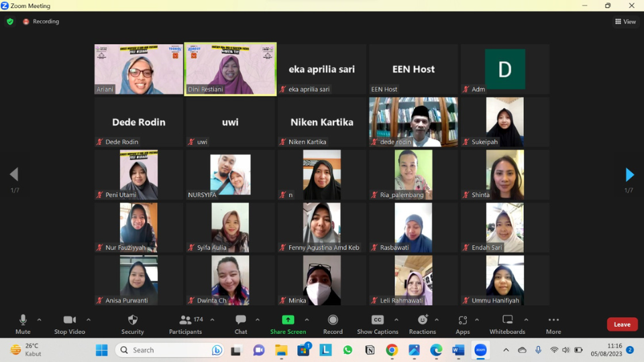Select Ariani's video tile

[x=139, y=69]
